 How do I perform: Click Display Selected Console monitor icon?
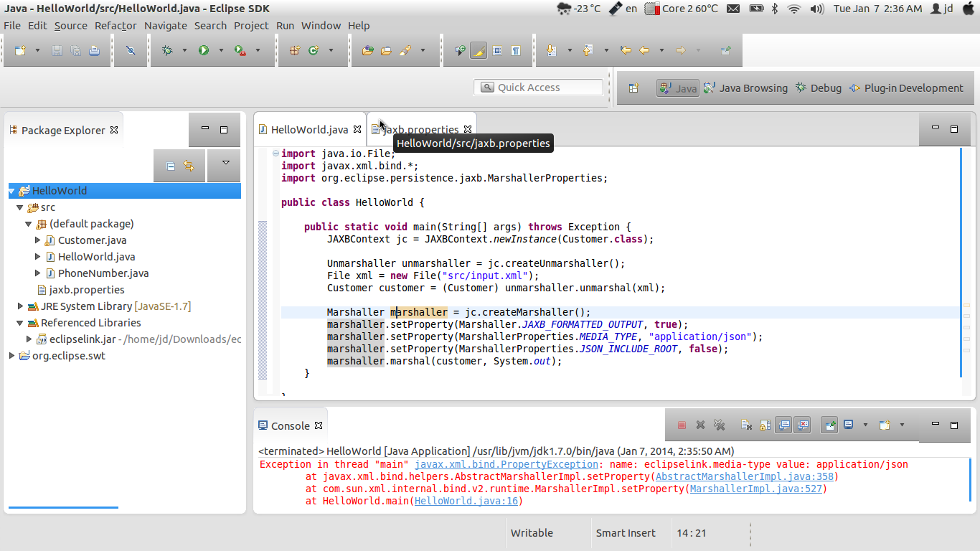848,425
